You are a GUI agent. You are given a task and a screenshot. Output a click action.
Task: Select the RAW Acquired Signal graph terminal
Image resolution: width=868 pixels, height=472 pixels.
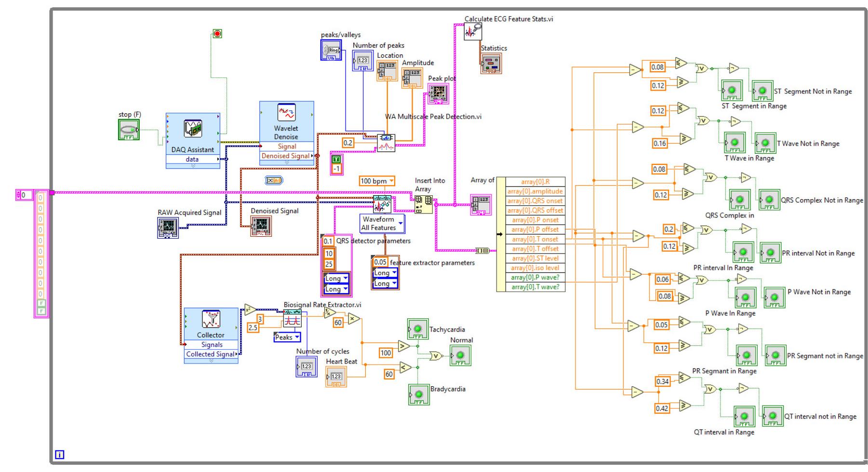168,228
